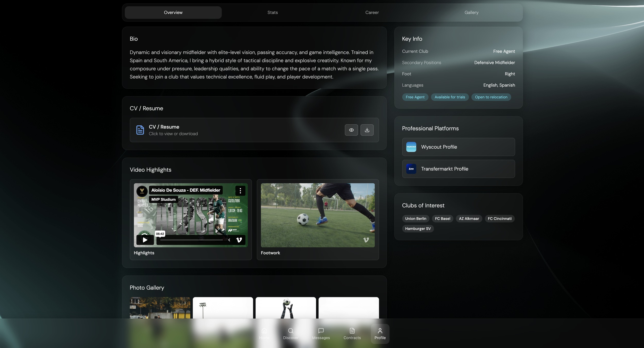Viewport: 644px width, 348px height.
Task: Click the FC Basel club chip
Action: [442, 218]
